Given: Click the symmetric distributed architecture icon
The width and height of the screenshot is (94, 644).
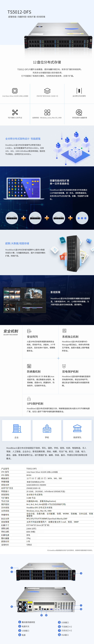Looking at the screenshot, I should 79,91.
